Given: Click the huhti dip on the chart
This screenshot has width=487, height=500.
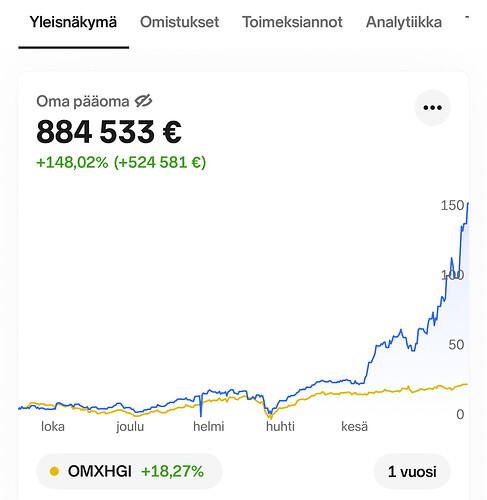Looking at the screenshot, I should tap(270, 415).
